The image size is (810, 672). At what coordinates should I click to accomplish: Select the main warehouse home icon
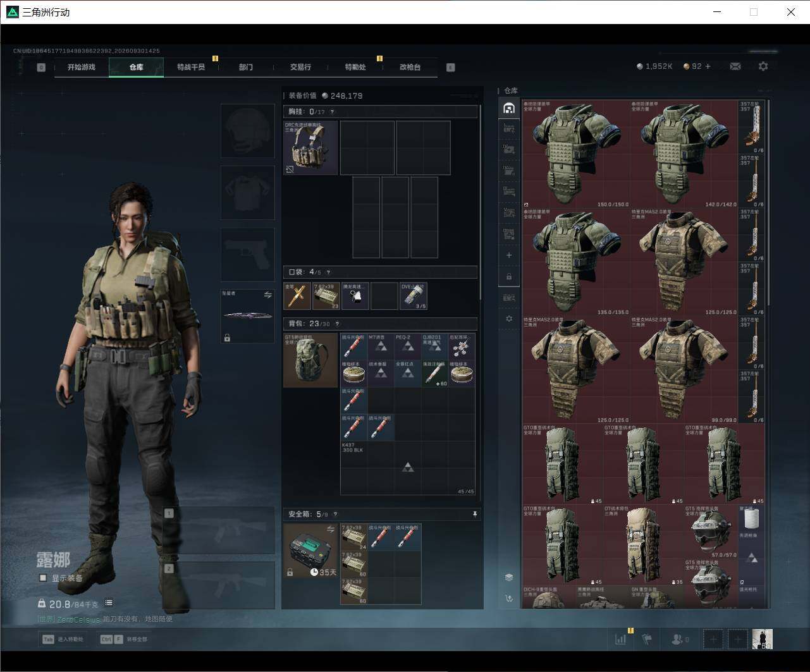click(x=509, y=108)
